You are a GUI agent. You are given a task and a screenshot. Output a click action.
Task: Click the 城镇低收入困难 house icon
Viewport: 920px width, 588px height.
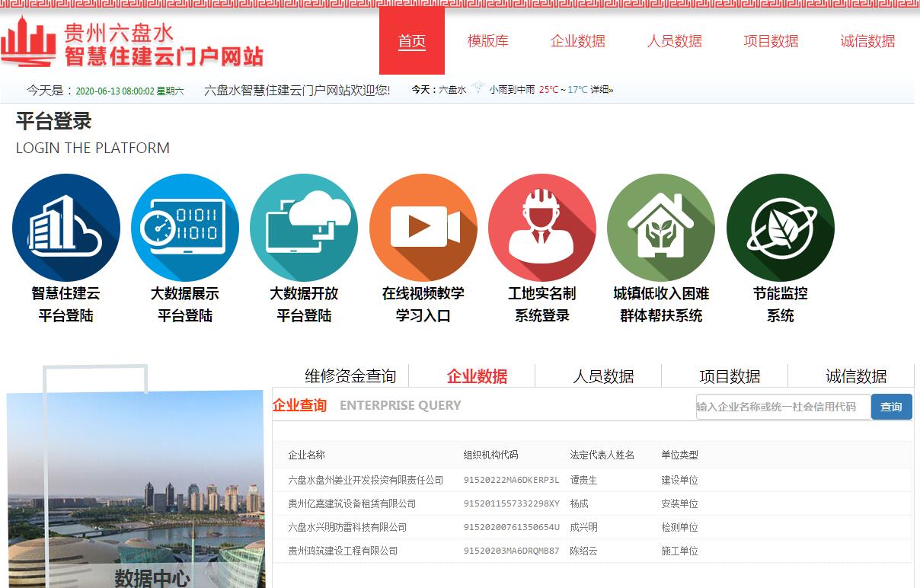[x=661, y=228]
